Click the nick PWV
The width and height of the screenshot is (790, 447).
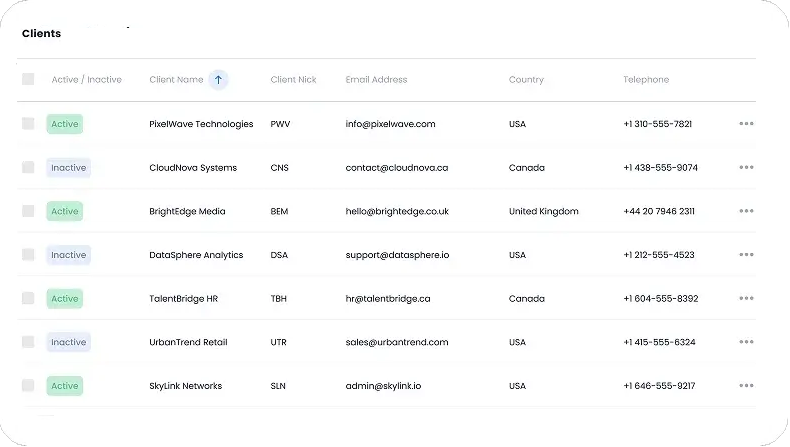[x=280, y=124]
